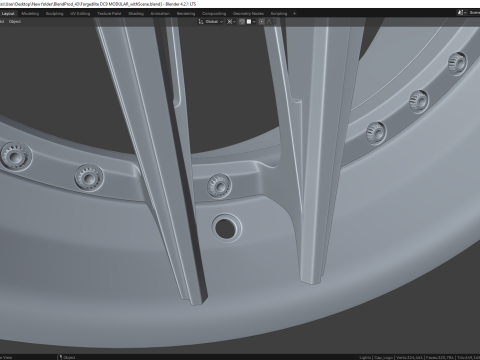Screen dimensions: 480x360
Task: Open the transform pivot point dropdown
Action: pyautogui.click(x=231, y=22)
